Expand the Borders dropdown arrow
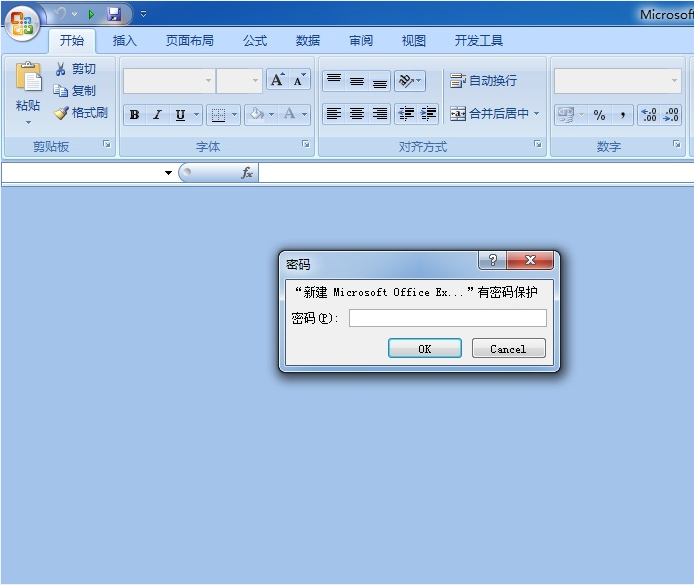 (235, 115)
